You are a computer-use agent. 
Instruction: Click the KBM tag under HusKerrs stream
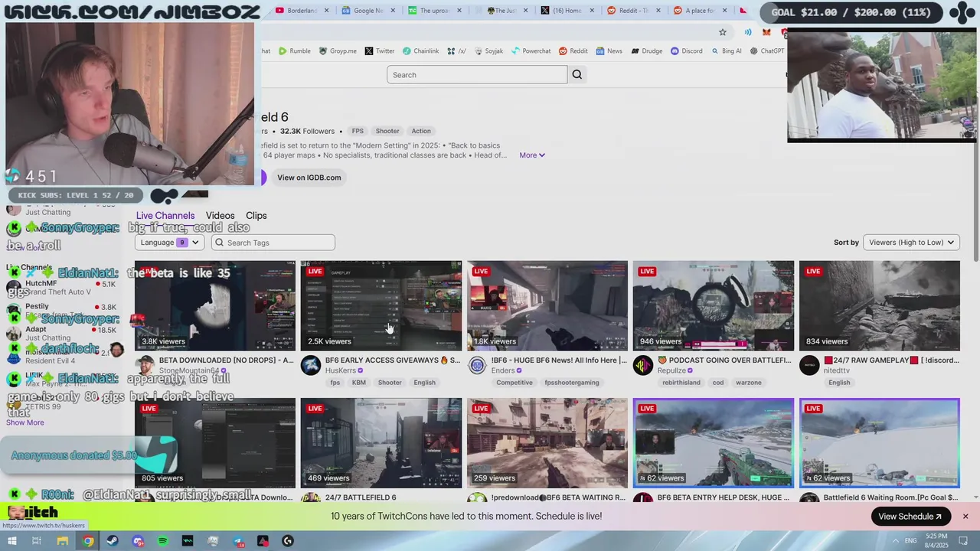[x=359, y=383]
